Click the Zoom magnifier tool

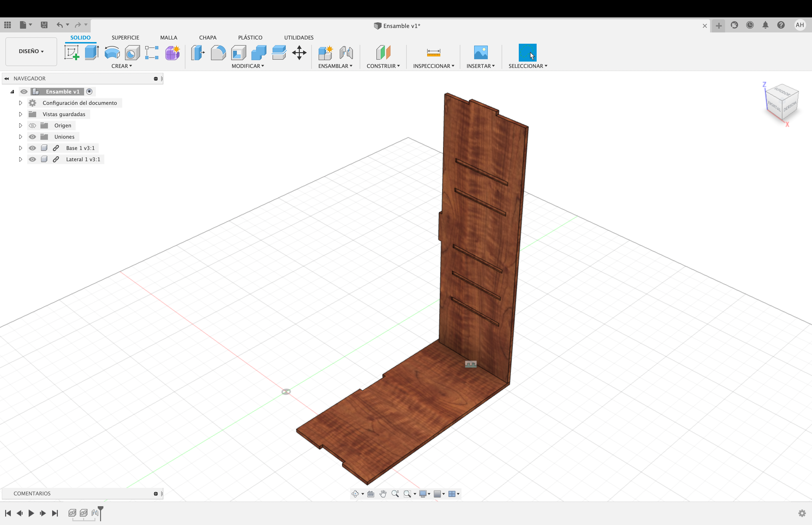[x=395, y=494]
